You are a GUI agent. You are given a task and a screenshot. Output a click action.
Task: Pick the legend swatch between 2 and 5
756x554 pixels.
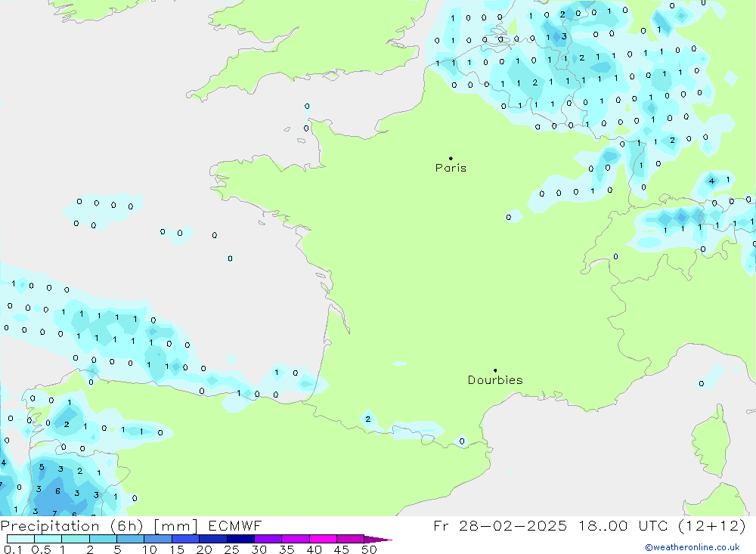(x=103, y=539)
